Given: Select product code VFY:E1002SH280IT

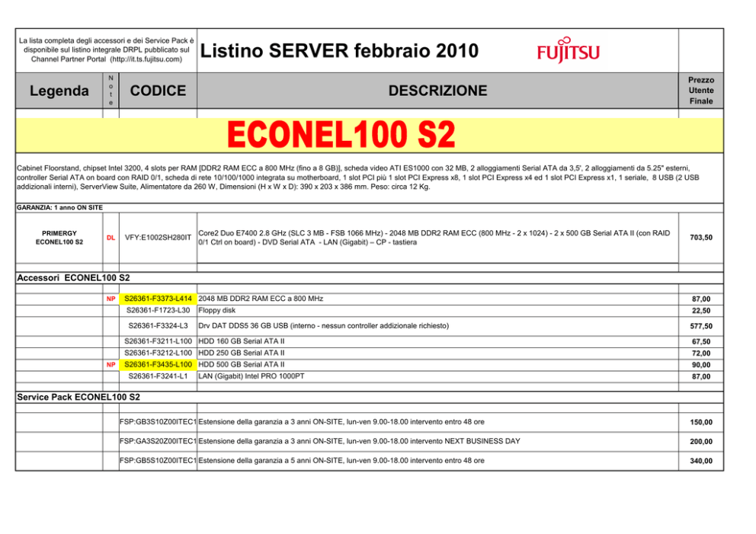Looking at the screenshot, I should pyautogui.click(x=158, y=238).
